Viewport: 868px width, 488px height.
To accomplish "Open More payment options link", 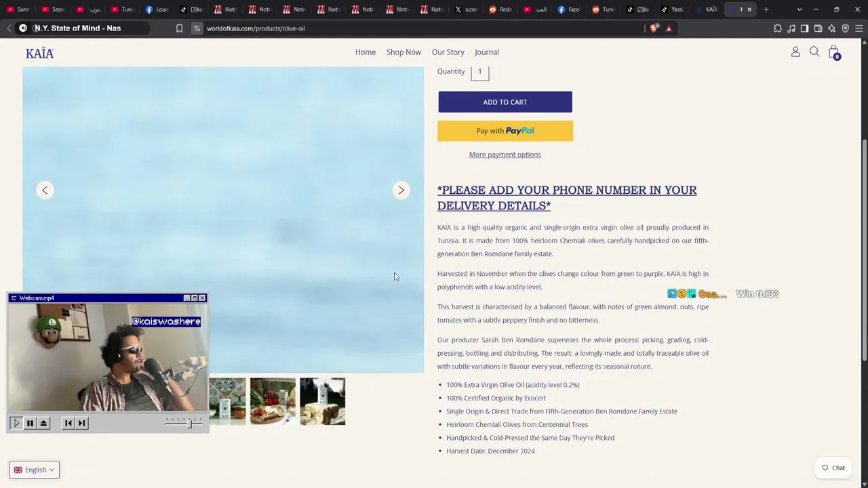I will point(505,155).
